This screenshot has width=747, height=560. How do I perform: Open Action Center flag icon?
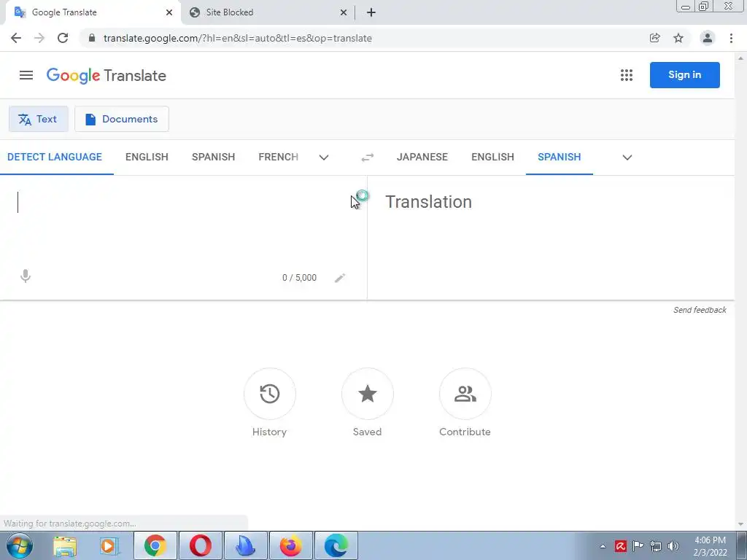pos(638,546)
